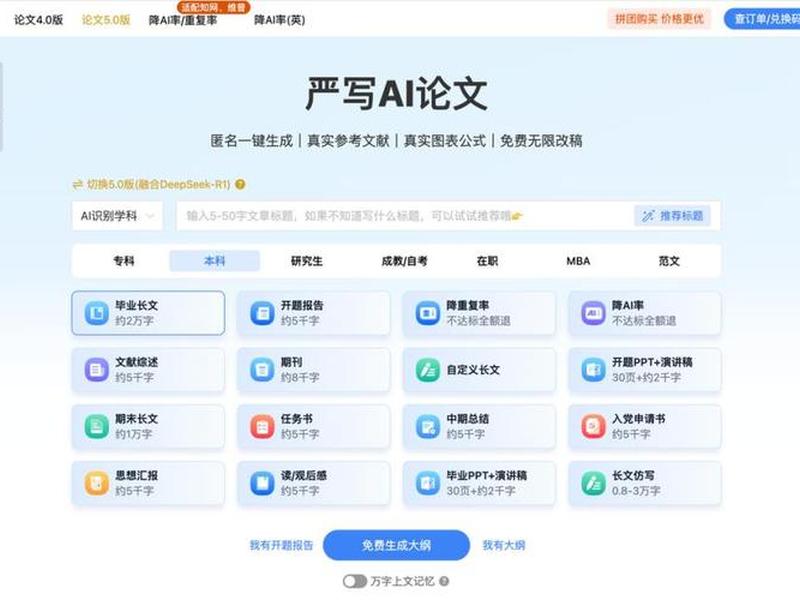Click the 降重复率 card icon
The height and width of the screenshot is (600, 800).
click(x=428, y=313)
